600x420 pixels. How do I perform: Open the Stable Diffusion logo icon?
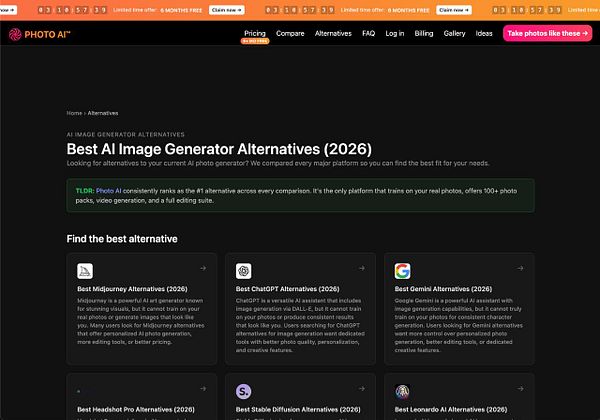pyautogui.click(x=244, y=391)
